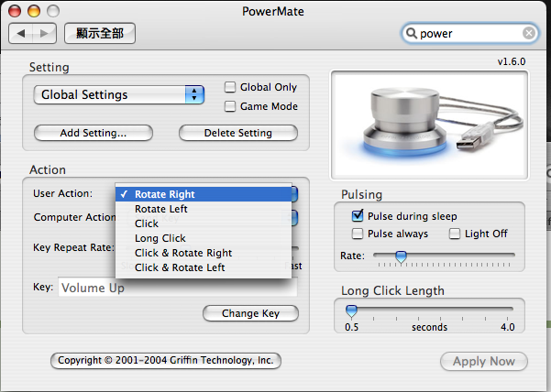This screenshot has height=392, width=551.
Task: Go back with the left arrow button
Action: [21, 34]
